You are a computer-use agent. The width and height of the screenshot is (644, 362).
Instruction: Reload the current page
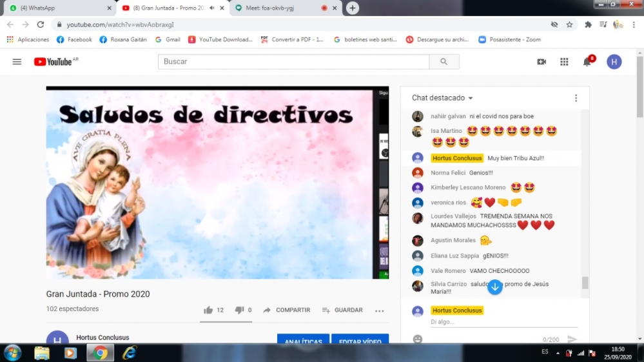coord(40,25)
